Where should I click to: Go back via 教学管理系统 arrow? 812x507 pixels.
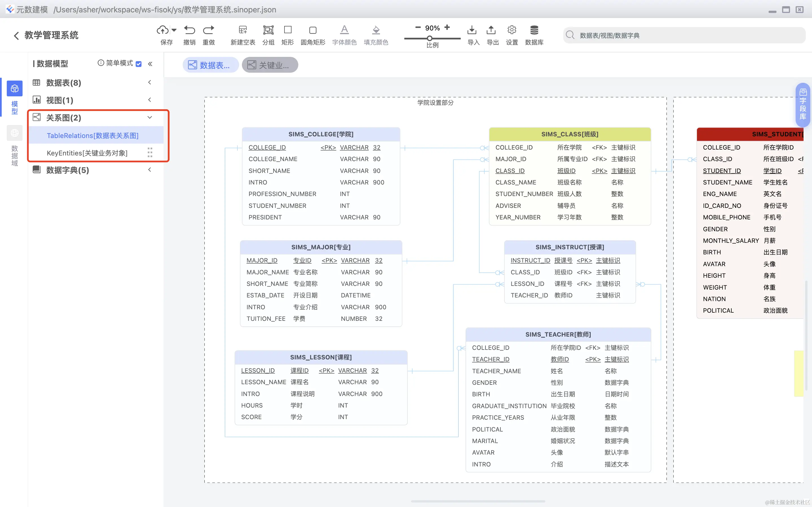click(16, 35)
